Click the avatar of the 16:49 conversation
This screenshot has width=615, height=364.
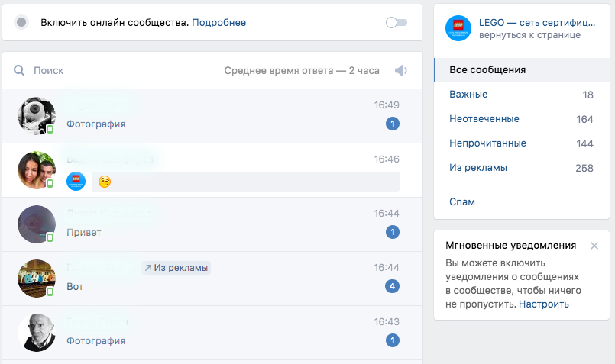pos(37,116)
